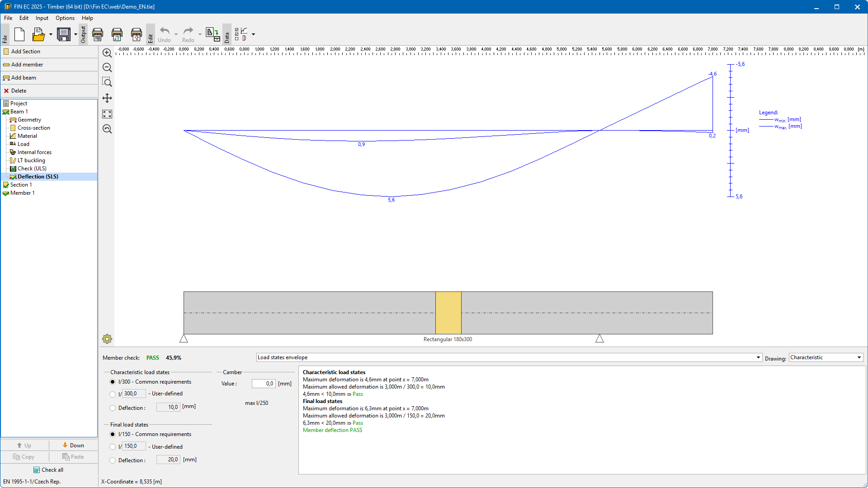Open the Options menu
868x488 pixels.
click(x=65, y=18)
